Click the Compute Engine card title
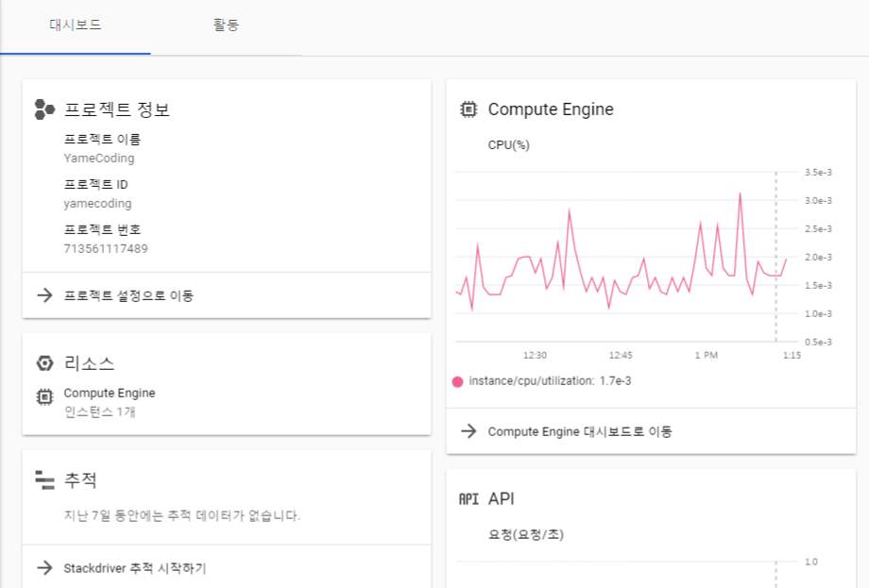This screenshot has width=869, height=588. pyautogui.click(x=551, y=109)
